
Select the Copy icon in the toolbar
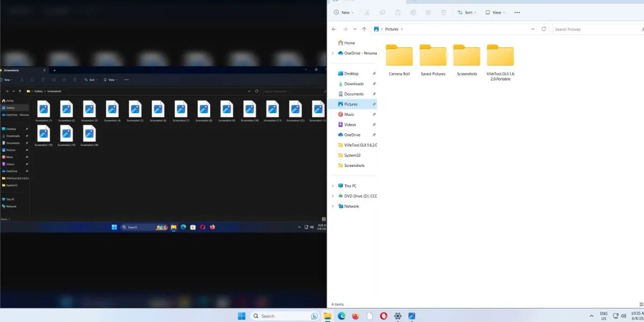382,12
